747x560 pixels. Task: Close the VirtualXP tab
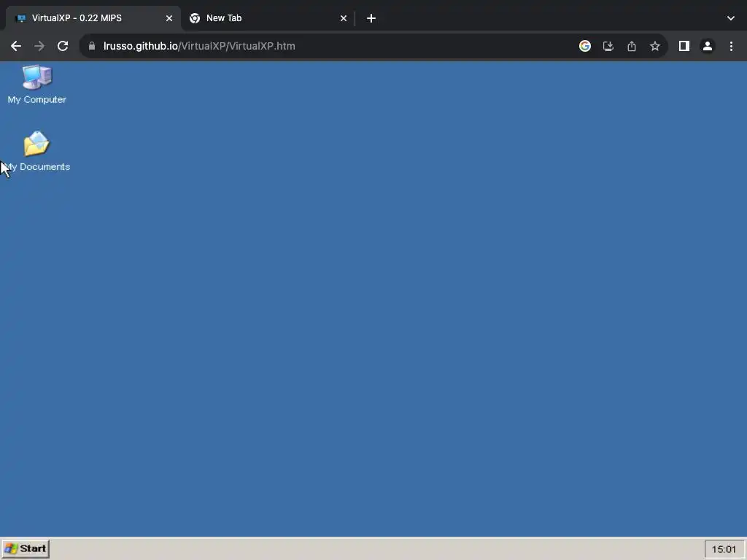[169, 18]
